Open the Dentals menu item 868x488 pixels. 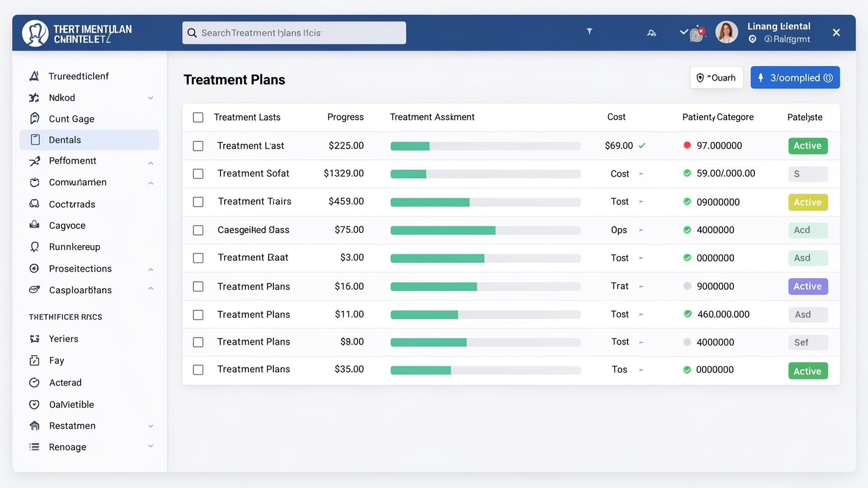(x=89, y=140)
